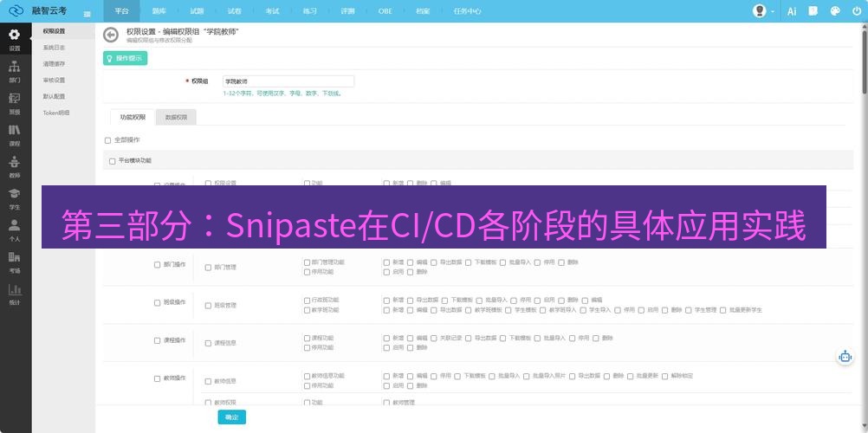868x433 pixels.
Task: Check the 关联记录 permission box
Action: click(x=434, y=338)
